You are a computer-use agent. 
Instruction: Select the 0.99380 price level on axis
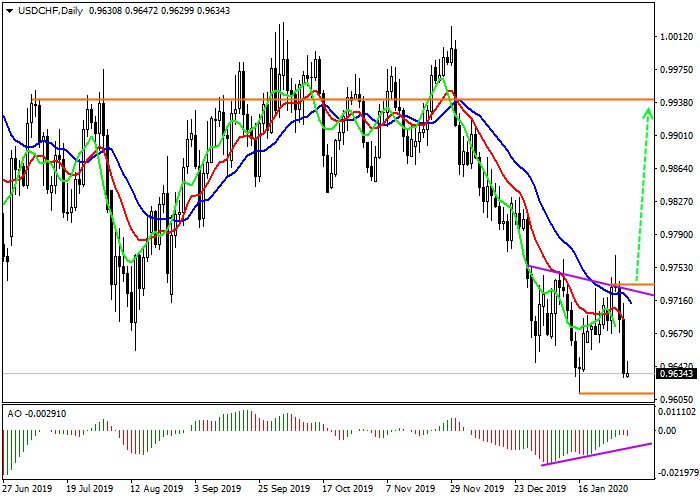678,102
